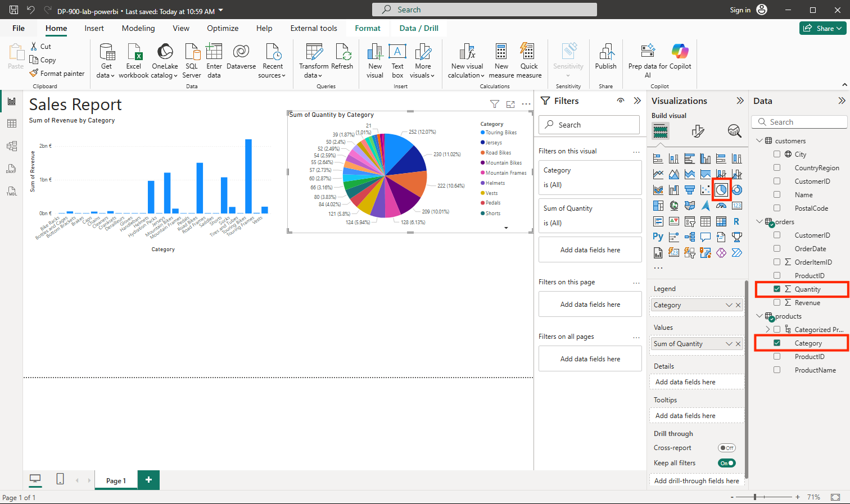This screenshot has width=850, height=504.
Task: Check the PostalCode field checkbox
Action: click(x=777, y=208)
